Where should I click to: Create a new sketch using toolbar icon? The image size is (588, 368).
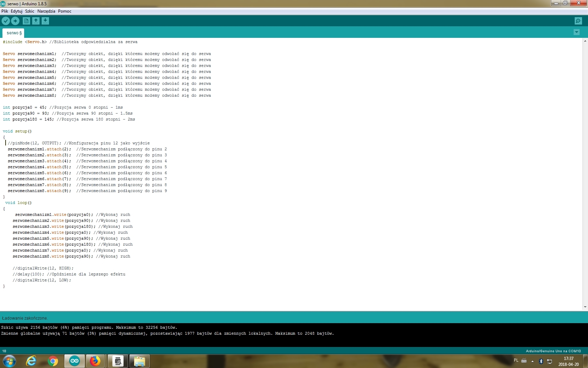click(x=26, y=21)
